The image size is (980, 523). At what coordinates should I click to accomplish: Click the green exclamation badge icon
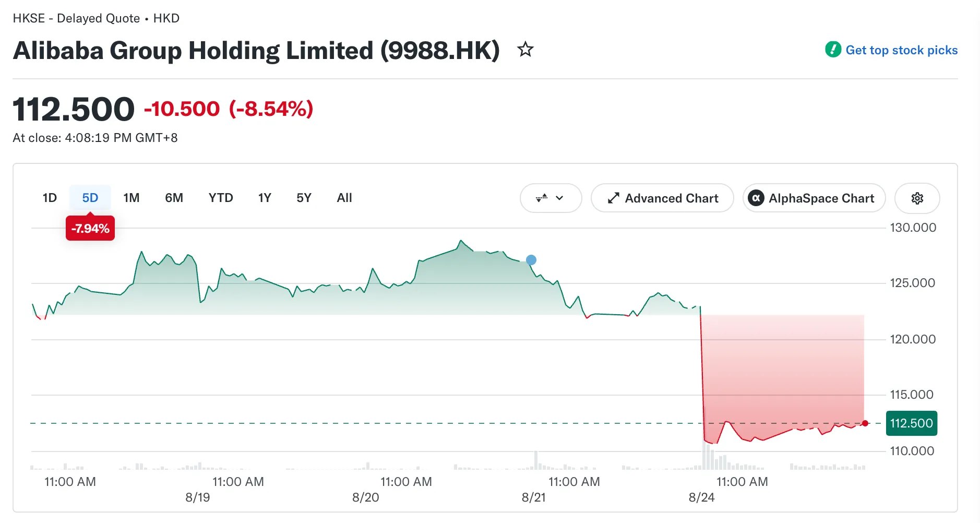[x=833, y=50]
